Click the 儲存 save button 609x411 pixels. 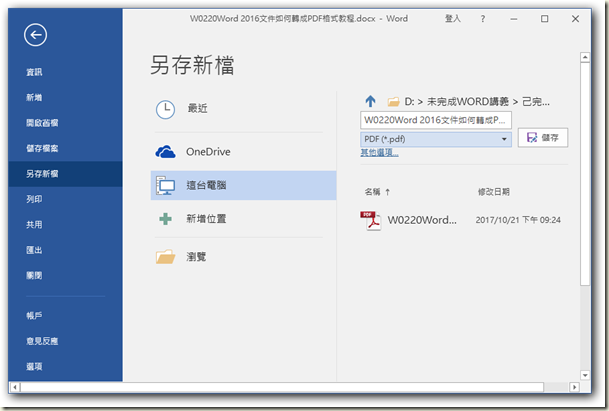click(543, 138)
